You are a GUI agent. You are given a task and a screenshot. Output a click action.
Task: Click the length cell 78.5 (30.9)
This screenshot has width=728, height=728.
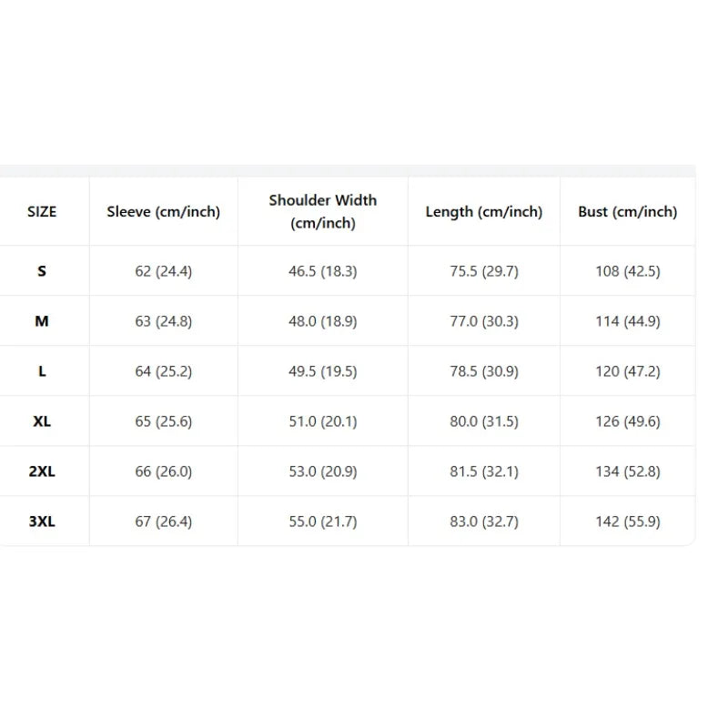click(x=484, y=371)
